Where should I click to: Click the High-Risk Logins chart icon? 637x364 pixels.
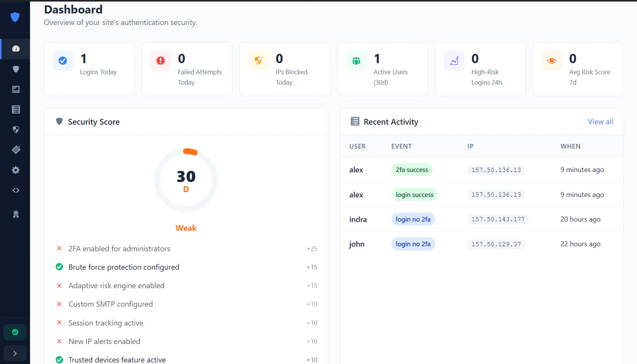[454, 61]
